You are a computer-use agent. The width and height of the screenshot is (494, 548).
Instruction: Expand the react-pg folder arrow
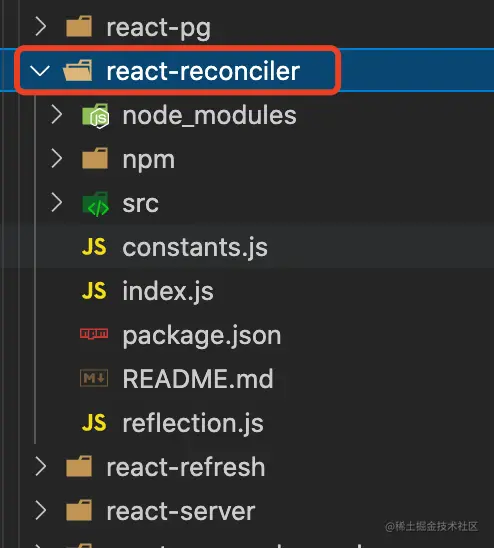point(41,27)
